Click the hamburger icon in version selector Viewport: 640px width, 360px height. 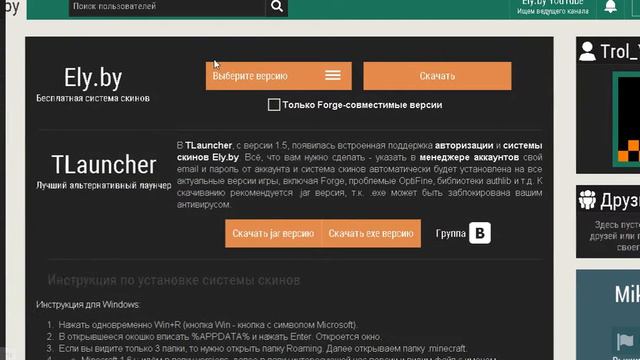pyautogui.click(x=333, y=76)
